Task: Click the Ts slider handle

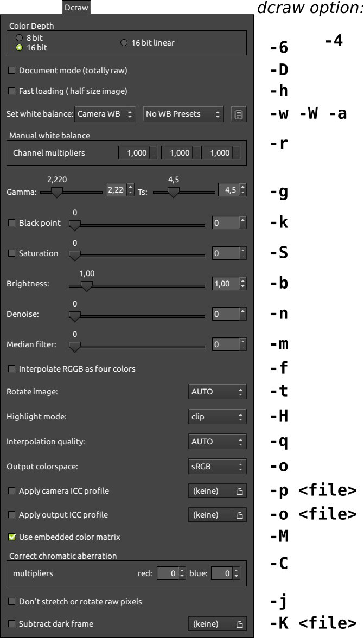Action: pos(174,192)
